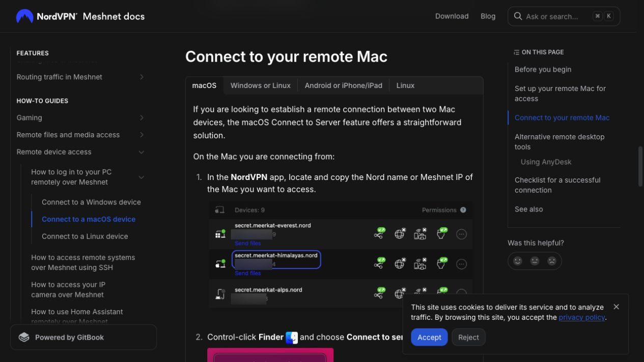
Task: Click the On This Page list icon
Action: (x=516, y=52)
